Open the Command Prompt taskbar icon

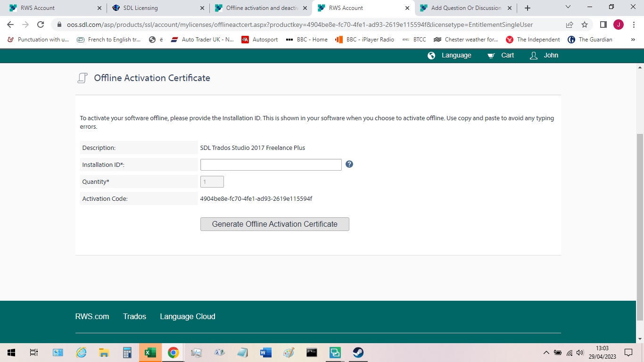coord(312,352)
